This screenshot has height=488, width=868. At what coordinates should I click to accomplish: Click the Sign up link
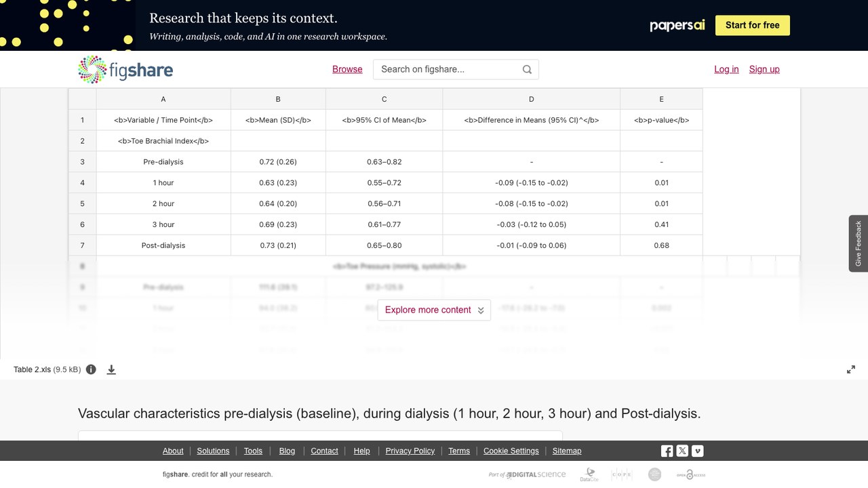[x=764, y=69]
